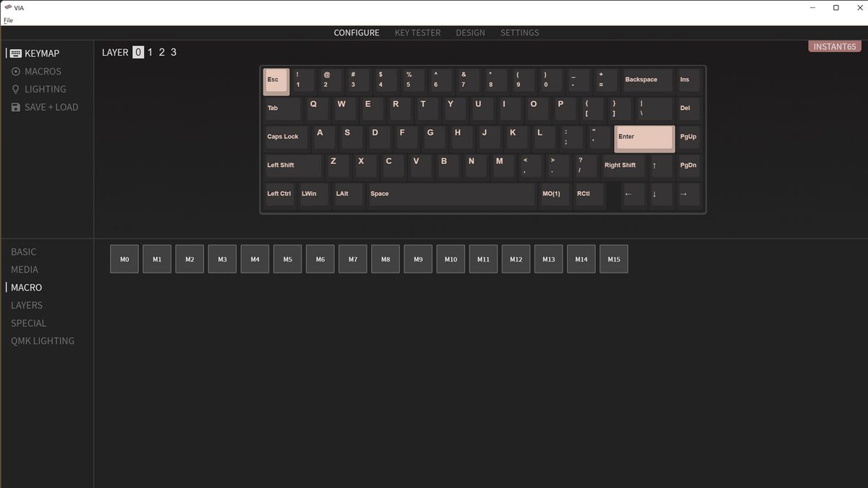This screenshot has height=488, width=868.
Task: Assign macro M1
Action: (157, 259)
